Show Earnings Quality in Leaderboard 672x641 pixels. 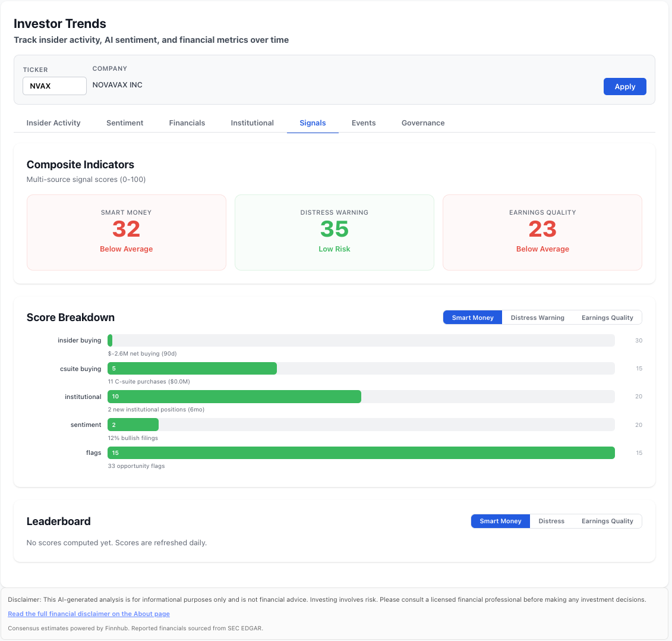[x=607, y=521]
